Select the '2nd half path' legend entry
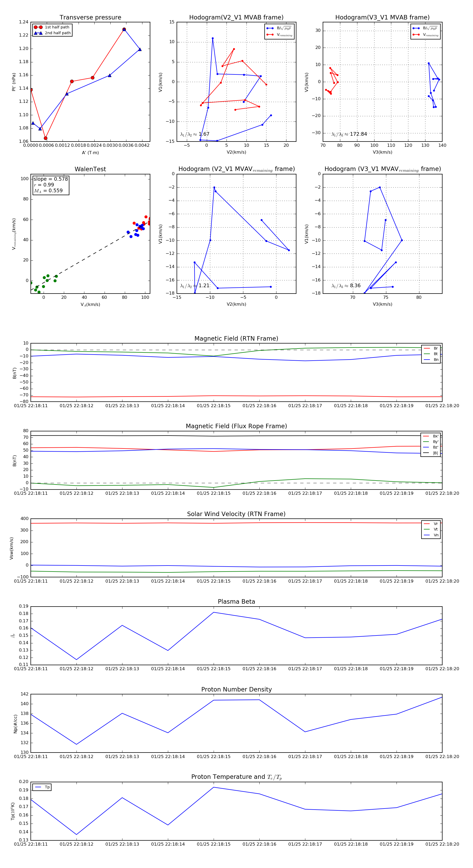 [x=52, y=33]
